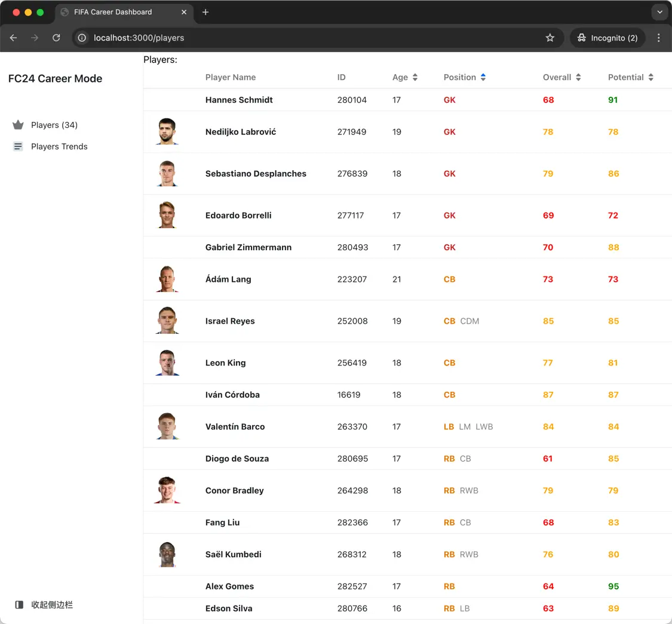Click Israel Reyes' face photo
Image resolution: width=672 pixels, height=624 pixels.
tap(167, 321)
